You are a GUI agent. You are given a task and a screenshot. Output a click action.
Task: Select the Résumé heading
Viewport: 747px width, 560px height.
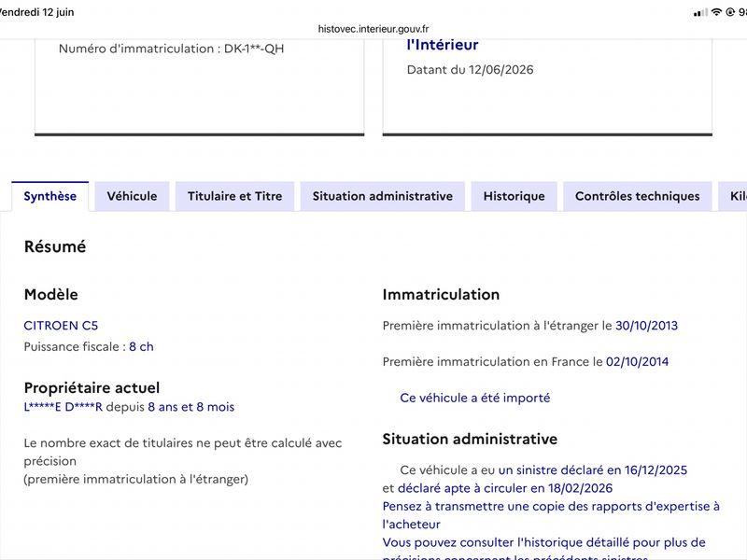tap(55, 246)
